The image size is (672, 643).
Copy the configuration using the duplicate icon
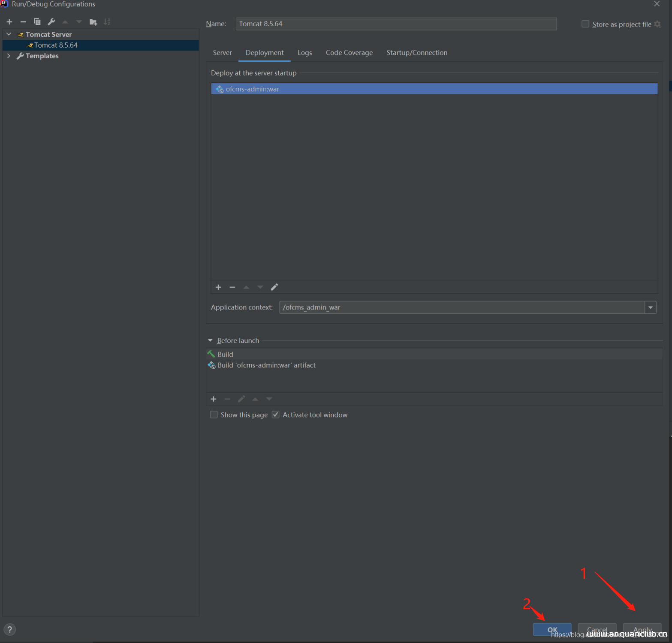point(37,22)
